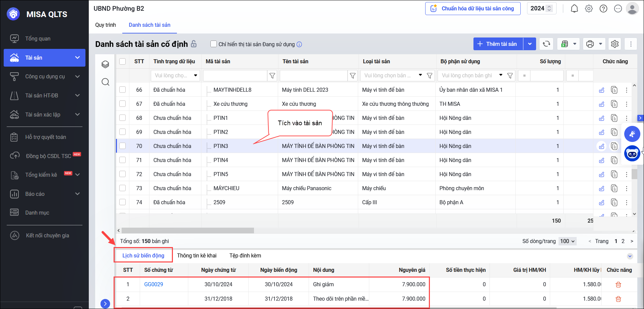
Task: Refresh the asset list with reload icon
Action: pos(546,44)
